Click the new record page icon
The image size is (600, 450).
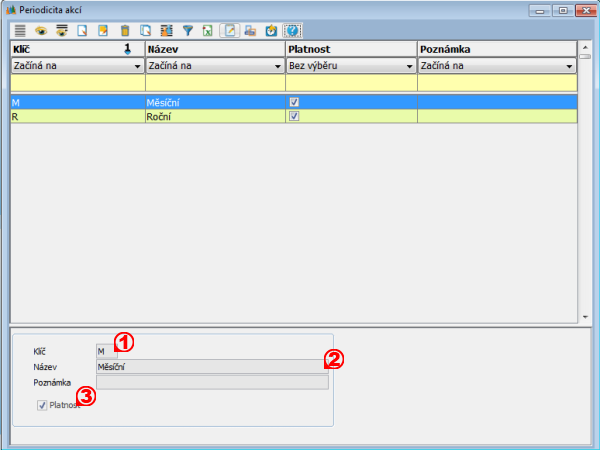83,31
